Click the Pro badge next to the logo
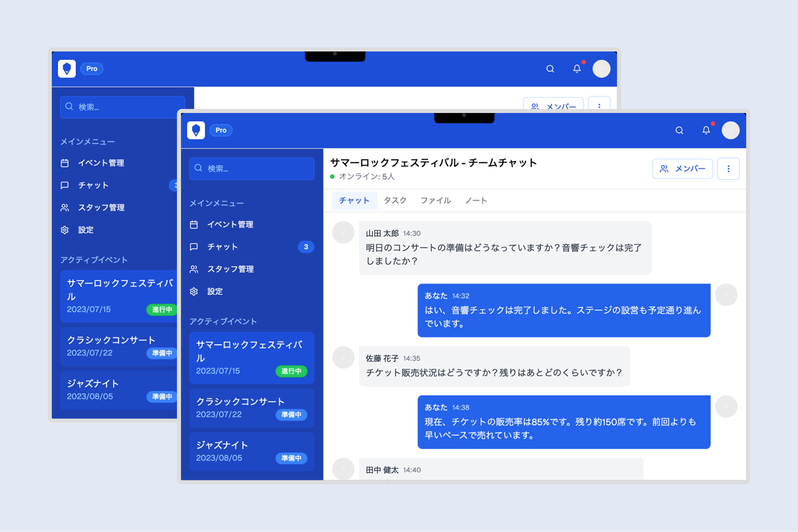Image resolution: width=798 pixels, height=532 pixels. [221, 130]
